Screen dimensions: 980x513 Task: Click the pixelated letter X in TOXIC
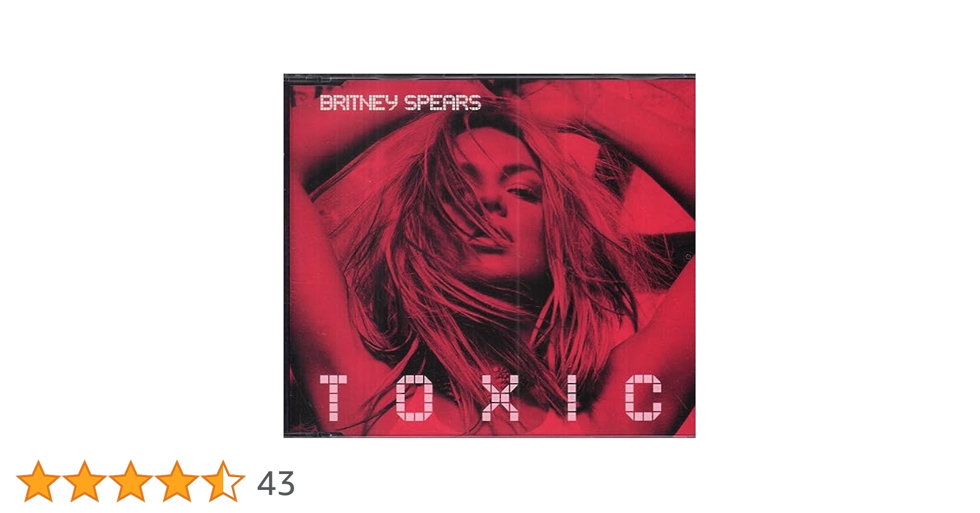(499, 398)
